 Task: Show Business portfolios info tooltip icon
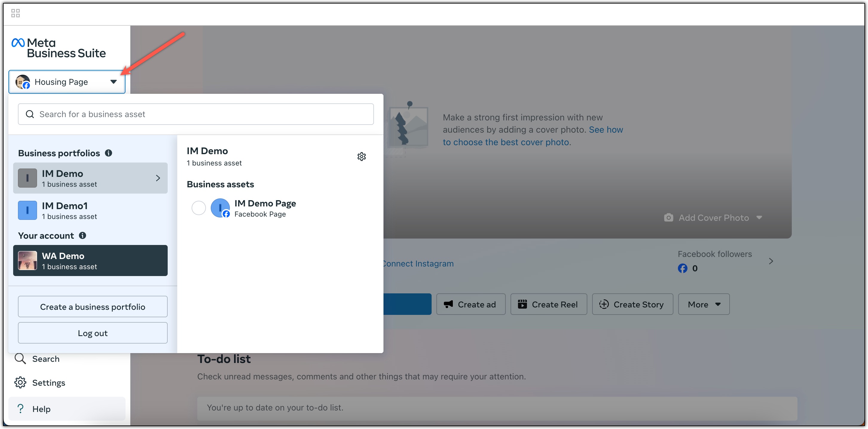109,153
